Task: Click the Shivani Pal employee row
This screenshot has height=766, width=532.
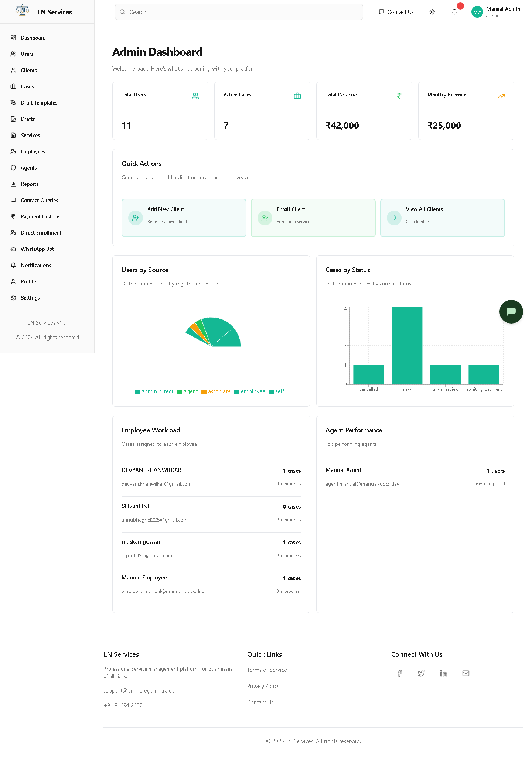Action: point(211,513)
